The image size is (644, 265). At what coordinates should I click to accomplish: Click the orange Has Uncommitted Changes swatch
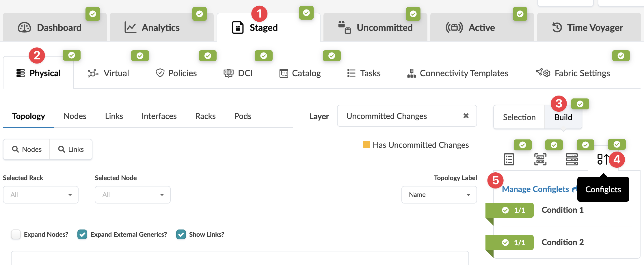(366, 145)
